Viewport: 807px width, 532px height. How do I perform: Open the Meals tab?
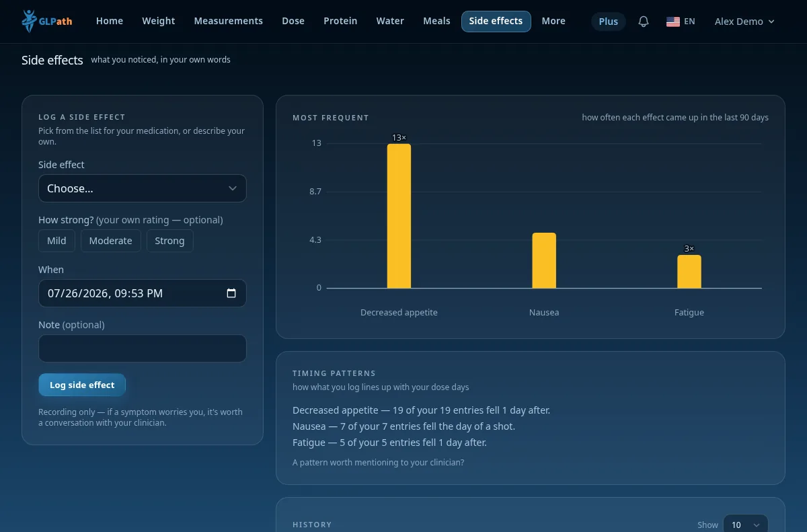(436, 21)
